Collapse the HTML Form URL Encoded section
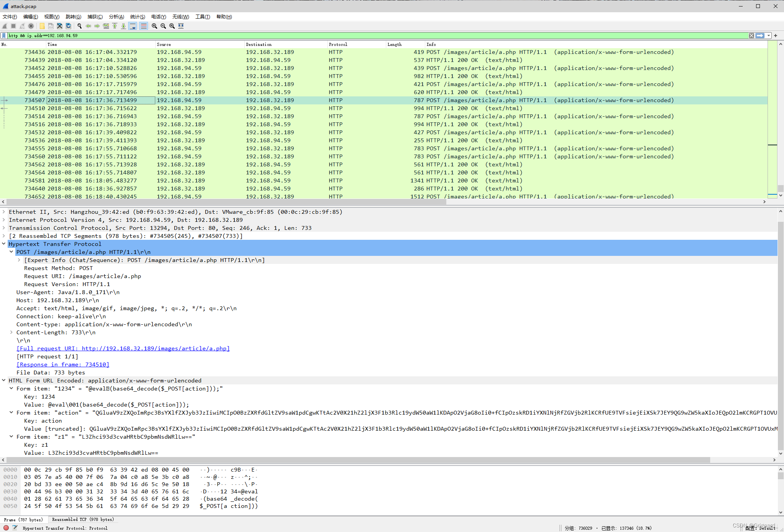Screen dimensions: 784x532 [4, 381]
